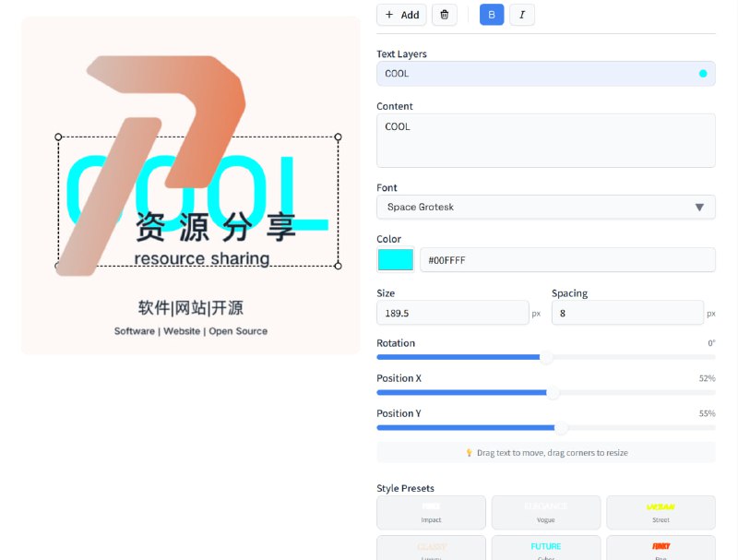Click the Text Layers heading
The width and height of the screenshot is (738, 560).
pyautogui.click(x=401, y=54)
